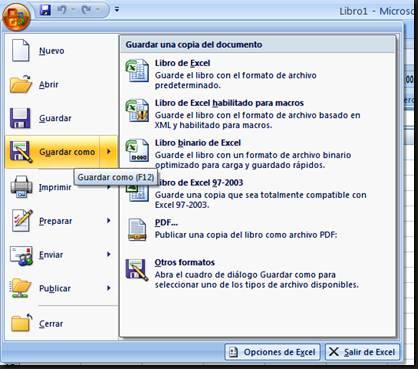Image resolution: width=418 pixels, height=369 pixels.
Task: Click the blank page icon for Nuevo
Action: 21,50
